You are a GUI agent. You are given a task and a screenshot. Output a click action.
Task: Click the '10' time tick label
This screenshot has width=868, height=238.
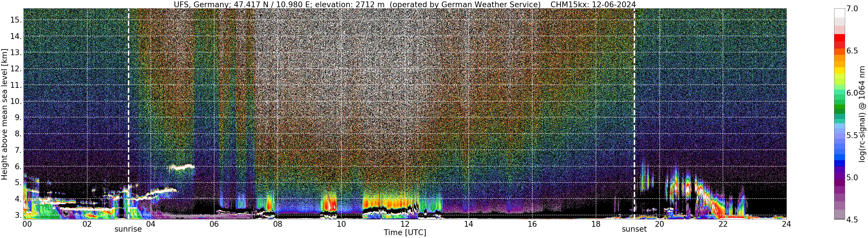tap(341, 224)
